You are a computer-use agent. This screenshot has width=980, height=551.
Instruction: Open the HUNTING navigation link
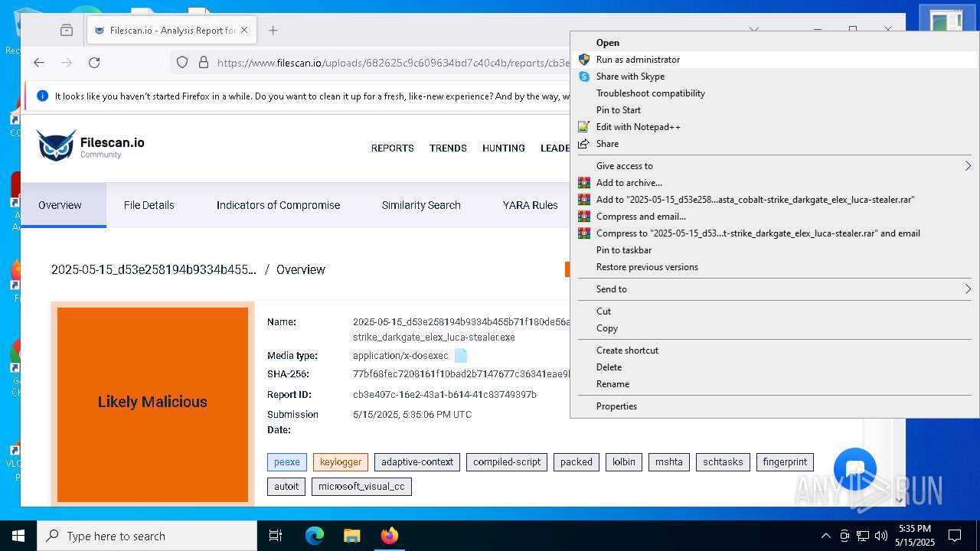coord(504,148)
